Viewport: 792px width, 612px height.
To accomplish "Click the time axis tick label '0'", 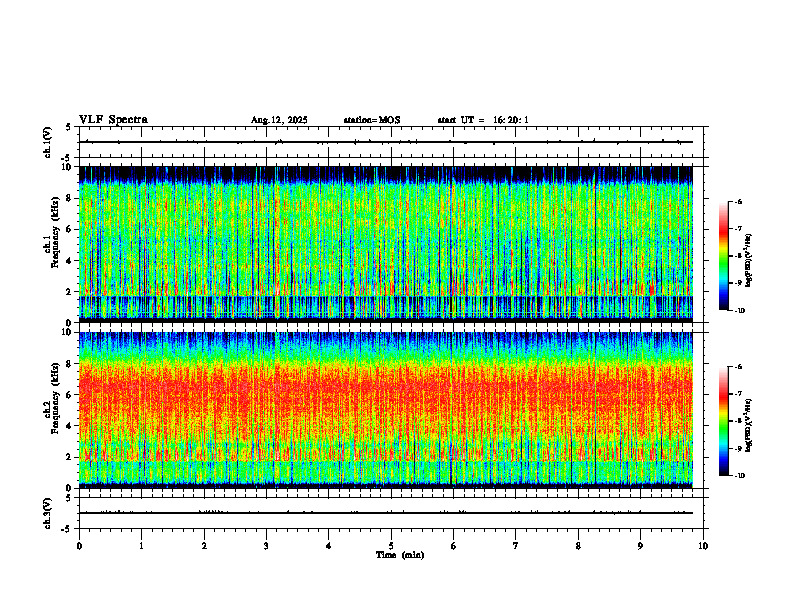I will pyautogui.click(x=79, y=546).
